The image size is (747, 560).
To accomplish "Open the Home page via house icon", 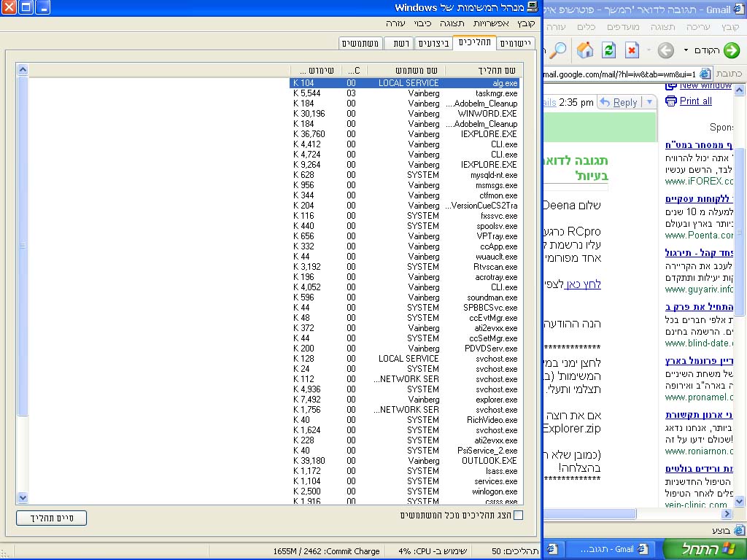I will pos(585,50).
